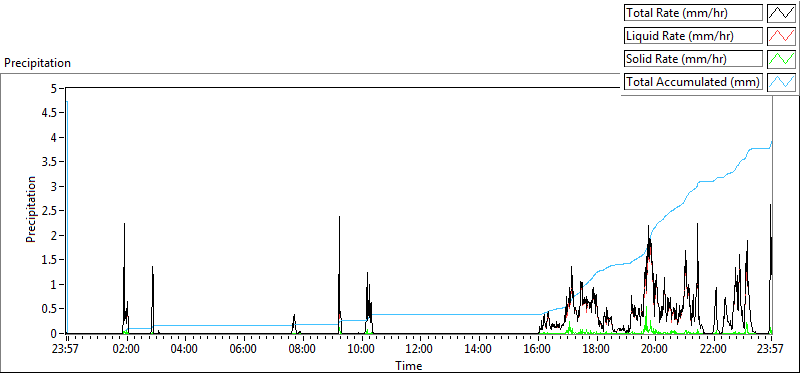Click the 20:00 time axis label

[x=654, y=350]
